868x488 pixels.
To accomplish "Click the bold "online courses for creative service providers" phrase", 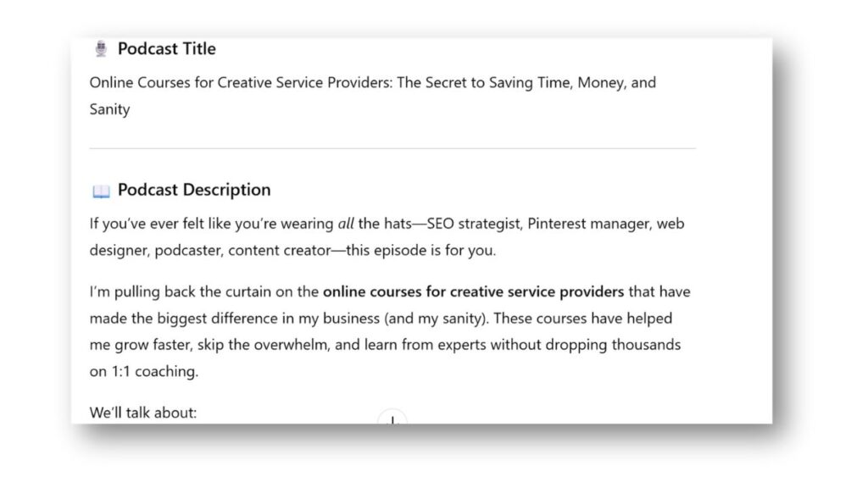I will 473,292.
